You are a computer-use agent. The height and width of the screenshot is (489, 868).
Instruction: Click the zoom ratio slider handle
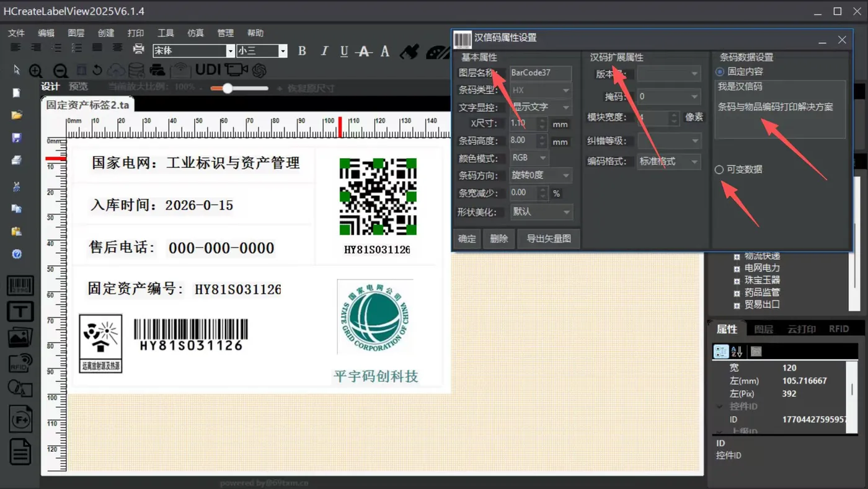(x=228, y=88)
